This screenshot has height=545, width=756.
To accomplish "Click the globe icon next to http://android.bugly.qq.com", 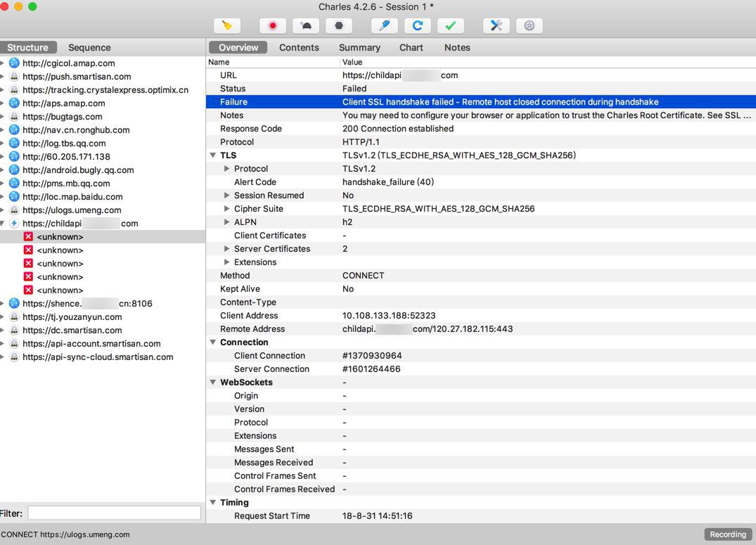I will (14, 169).
